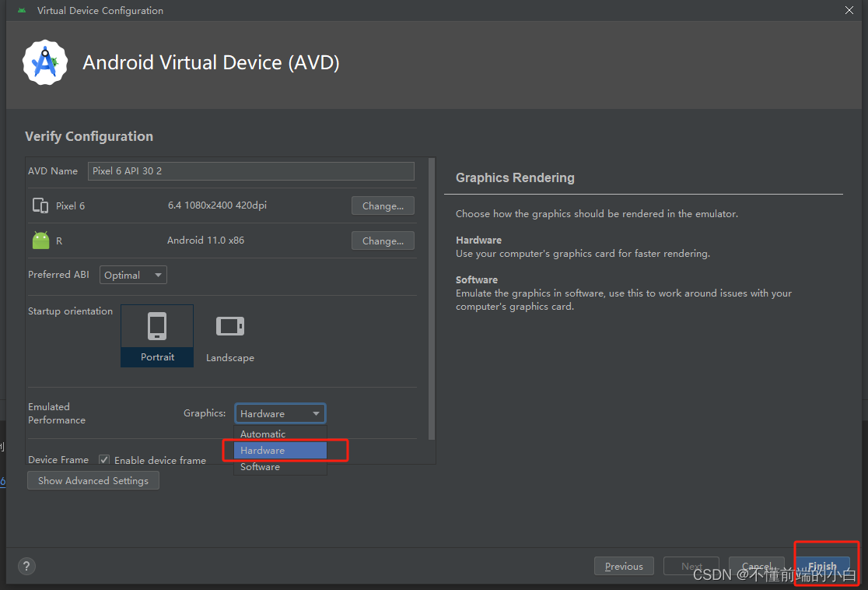The height and width of the screenshot is (590, 868).
Task: Click the 'Graphics Rendering' heading
Action: pyautogui.click(x=515, y=177)
